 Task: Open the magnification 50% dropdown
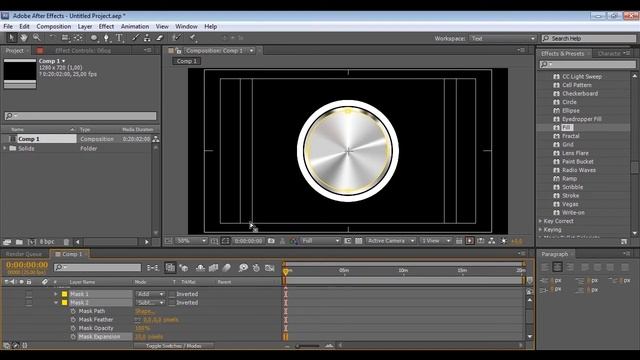pos(191,241)
